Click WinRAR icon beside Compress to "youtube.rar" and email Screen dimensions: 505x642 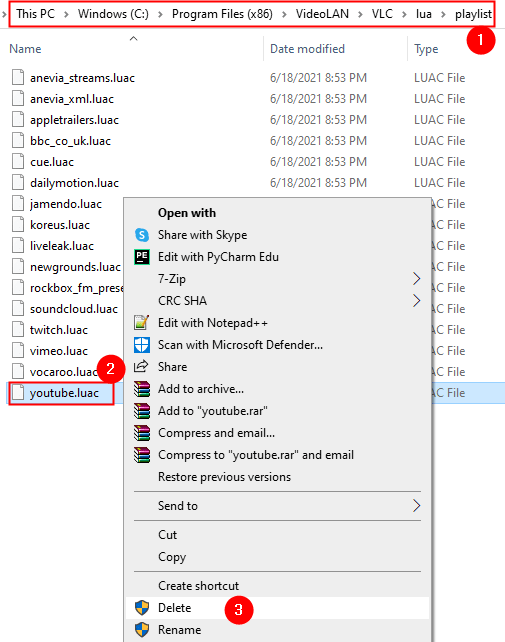pyautogui.click(x=142, y=455)
